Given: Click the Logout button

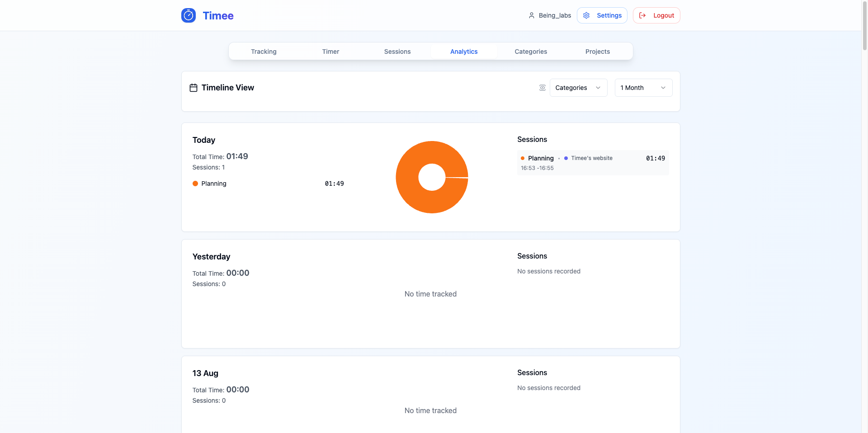Looking at the screenshot, I should tap(656, 15).
